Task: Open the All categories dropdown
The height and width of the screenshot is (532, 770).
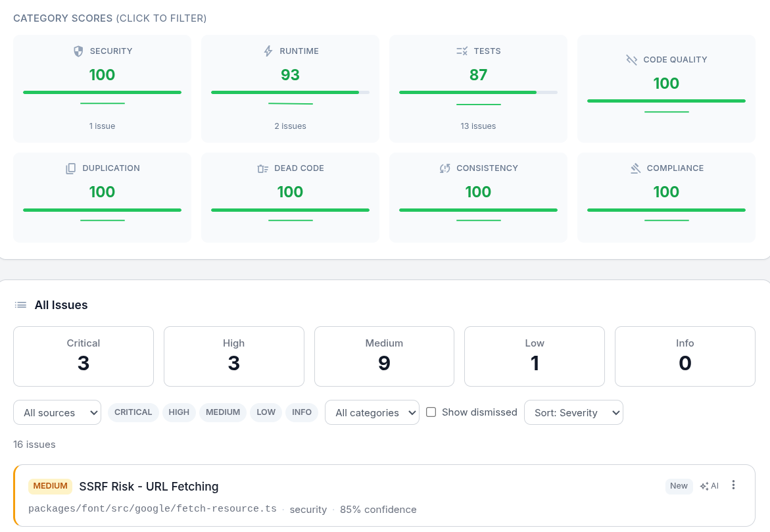Action: pos(372,412)
